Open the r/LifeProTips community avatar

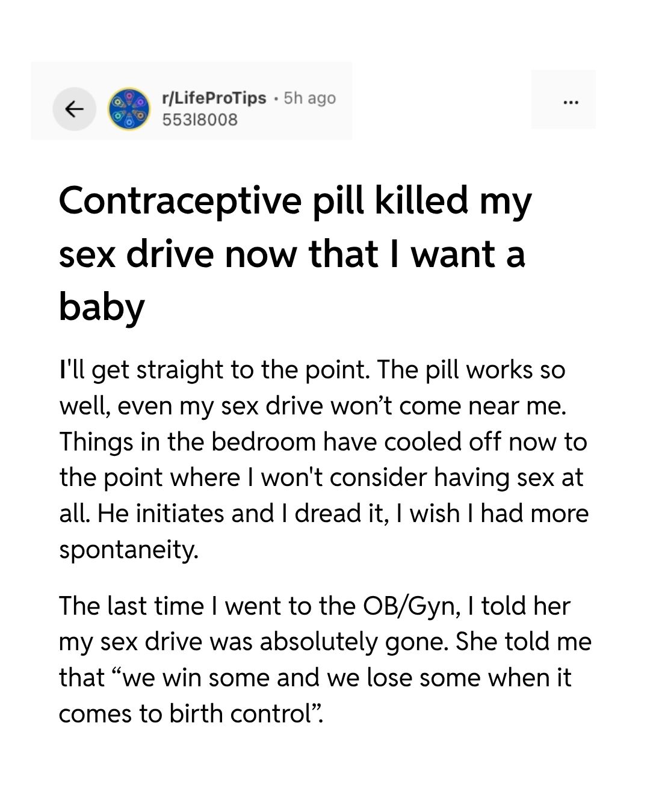point(129,109)
